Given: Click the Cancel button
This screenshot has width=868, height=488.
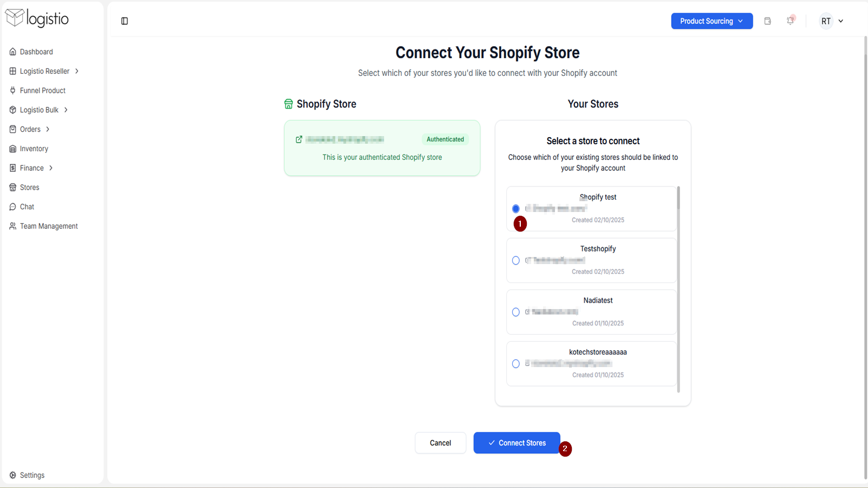Looking at the screenshot, I should tap(441, 443).
